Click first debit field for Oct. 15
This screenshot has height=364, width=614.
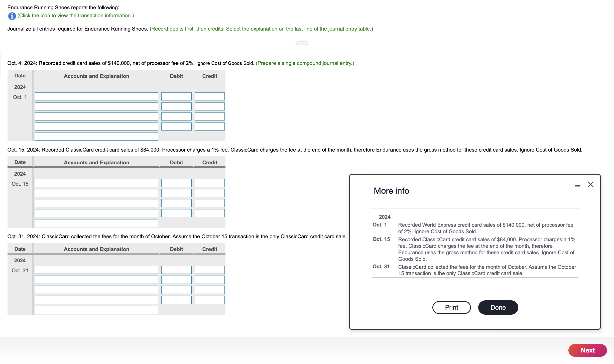tap(176, 183)
